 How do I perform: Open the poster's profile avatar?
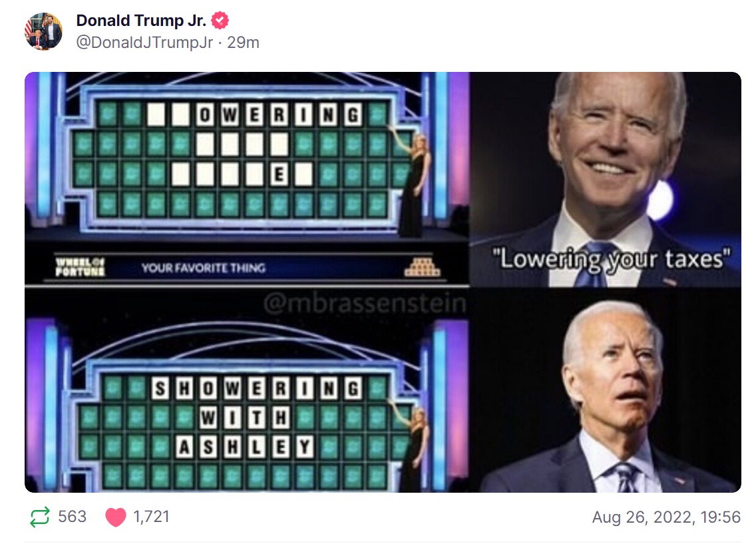[43, 31]
